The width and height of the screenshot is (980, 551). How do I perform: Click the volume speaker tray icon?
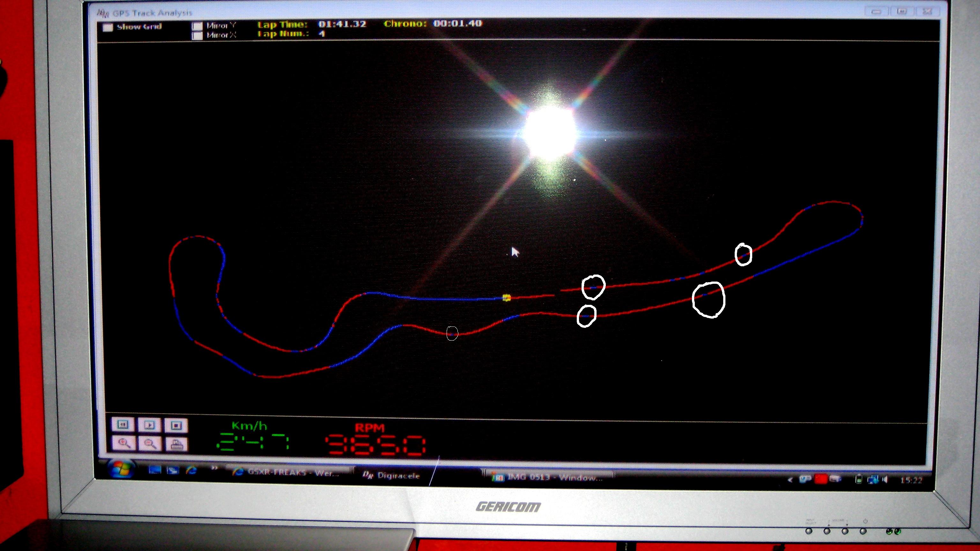click(885, 480)
